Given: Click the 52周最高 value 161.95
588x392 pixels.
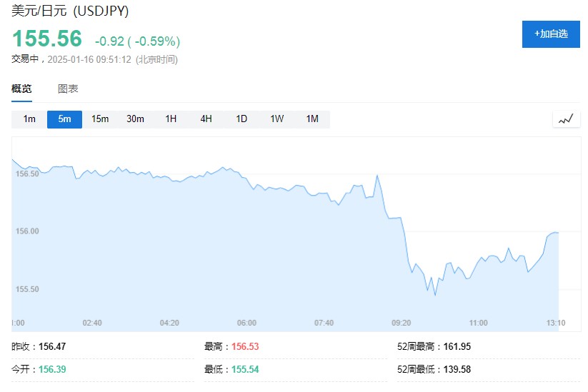Looking at the screenshot, I should [x=456, y=347].
